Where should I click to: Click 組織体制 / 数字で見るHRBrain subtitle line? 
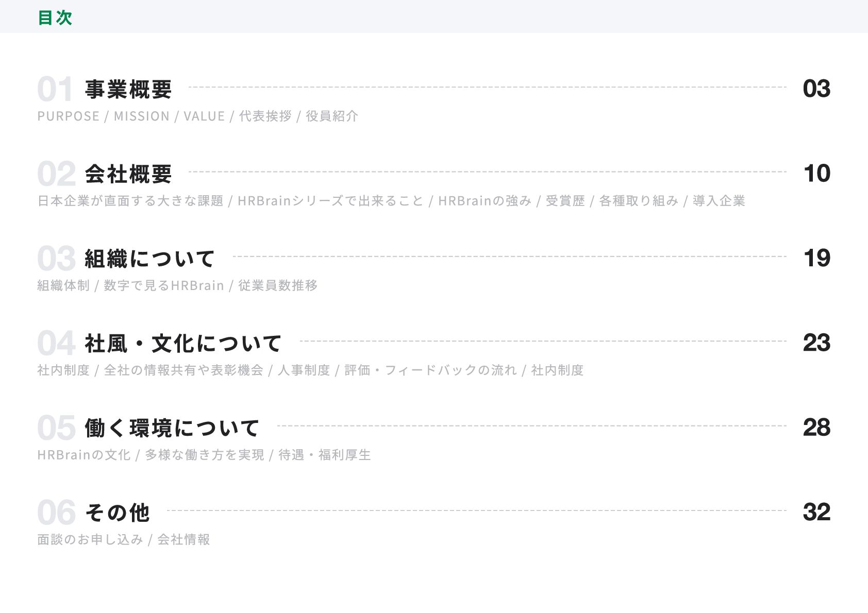tap(130, 285)
